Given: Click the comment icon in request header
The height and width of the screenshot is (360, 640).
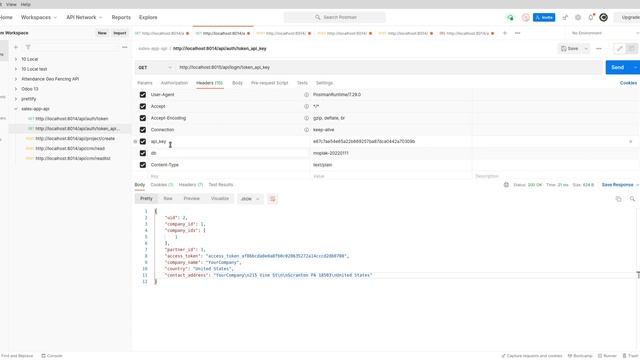Looking at the screenshot, I should [631, 49].
